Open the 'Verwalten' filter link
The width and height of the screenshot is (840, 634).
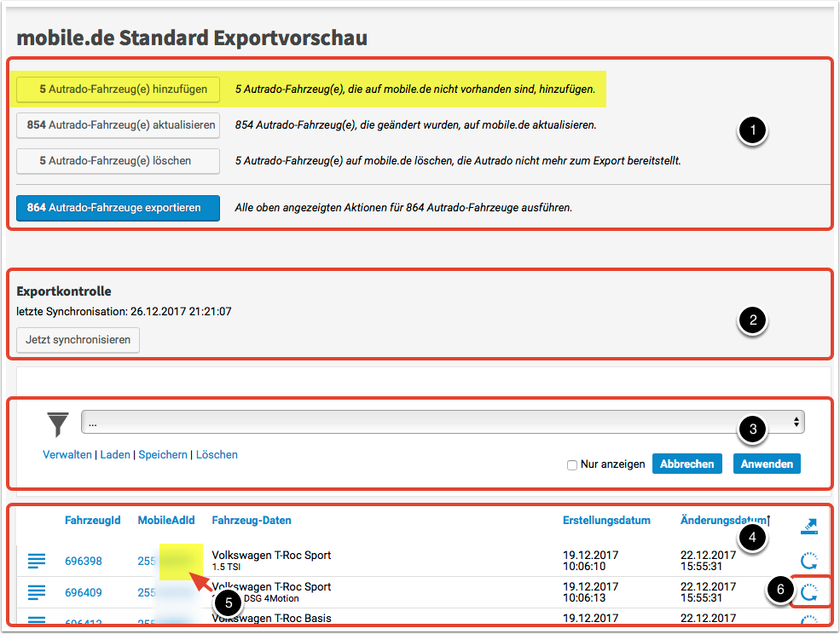click(x=67, y=455)
